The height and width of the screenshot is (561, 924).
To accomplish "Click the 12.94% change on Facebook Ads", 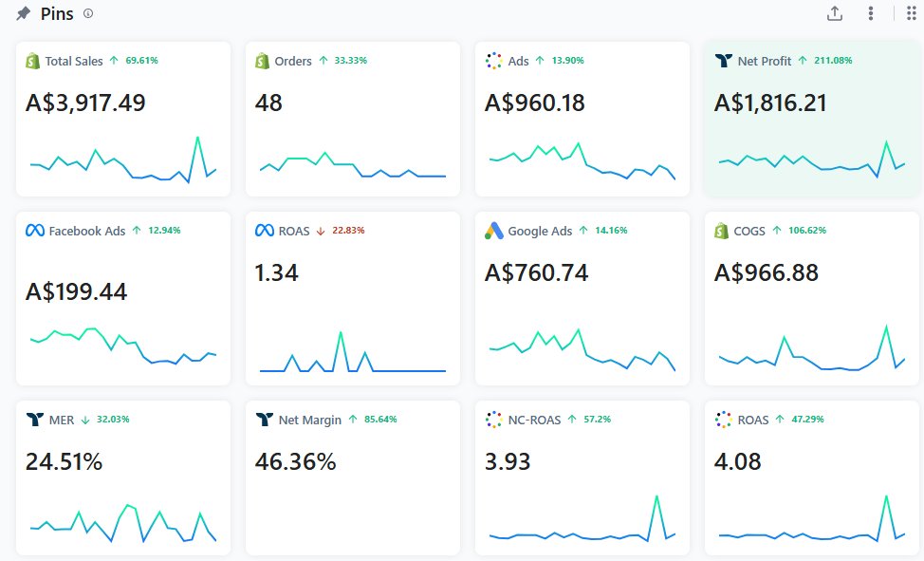I will (164, 230).
